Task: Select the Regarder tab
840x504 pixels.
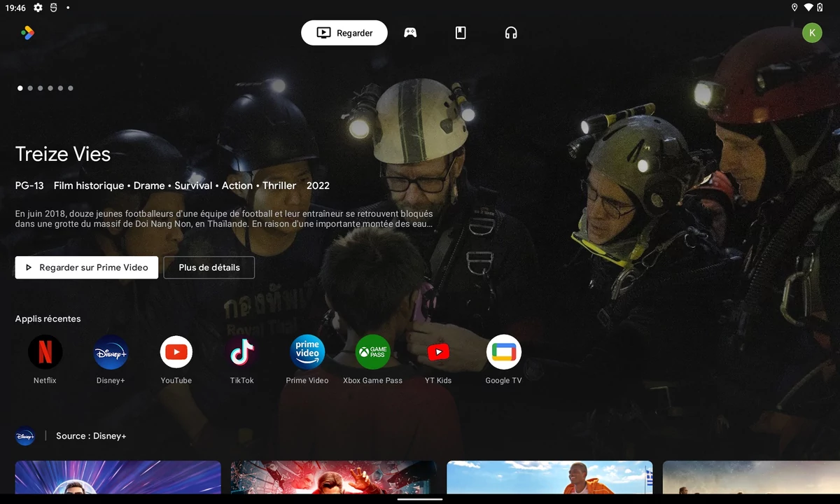Action: (344, 33)
